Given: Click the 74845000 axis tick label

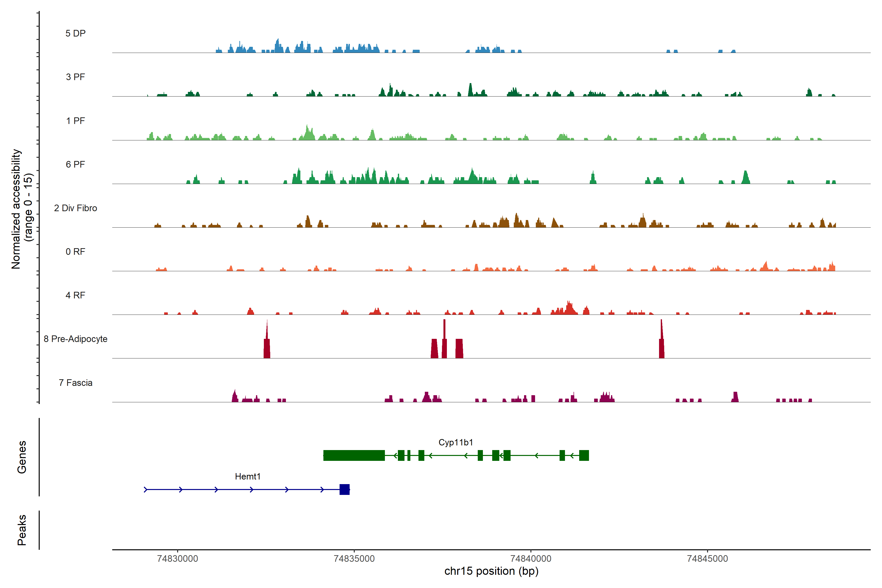Looking at the screenshot, I should pos(707,558).
